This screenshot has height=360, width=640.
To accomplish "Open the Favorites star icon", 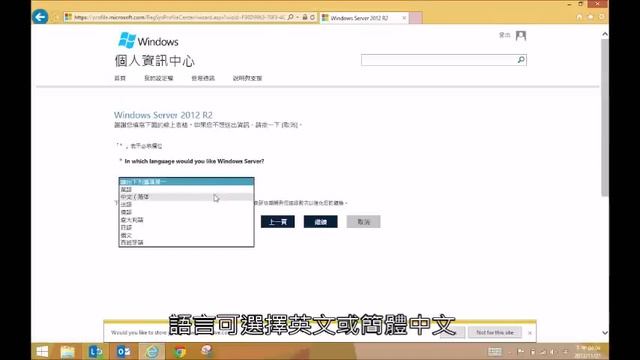I will [x=590, y=17].
